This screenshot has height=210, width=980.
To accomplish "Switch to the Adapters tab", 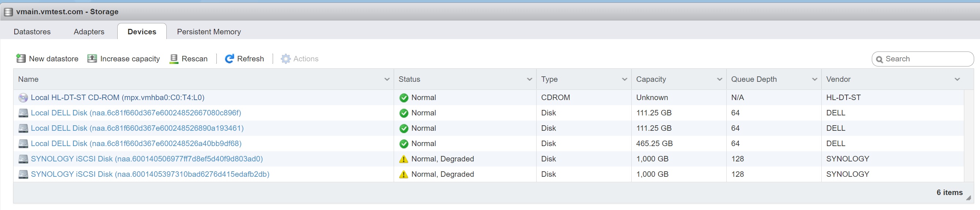I will pyautogui.click(x=89, y=31).
